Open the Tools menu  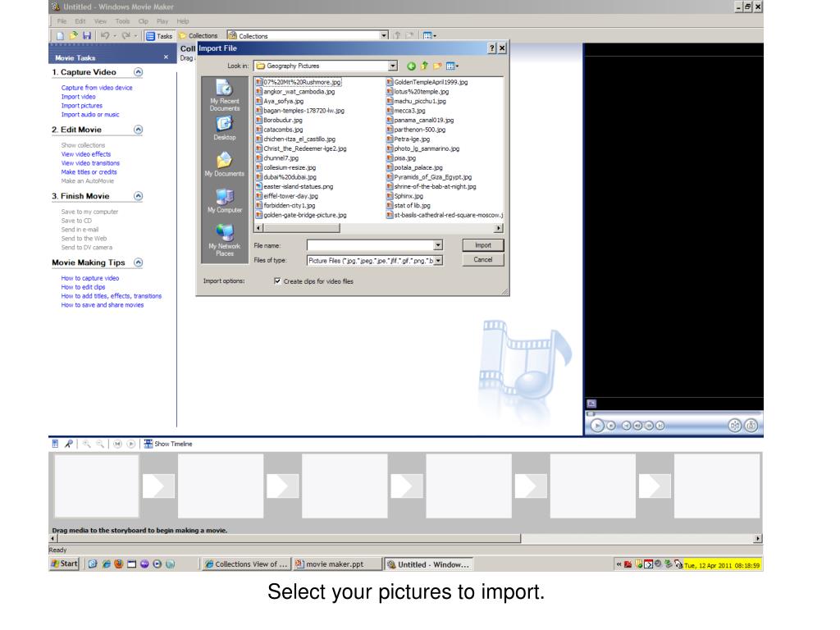[123, 21]
